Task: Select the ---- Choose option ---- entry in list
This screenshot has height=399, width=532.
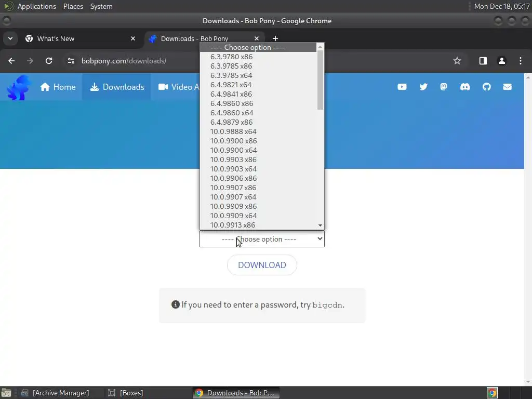Action: tap(258, 47)
